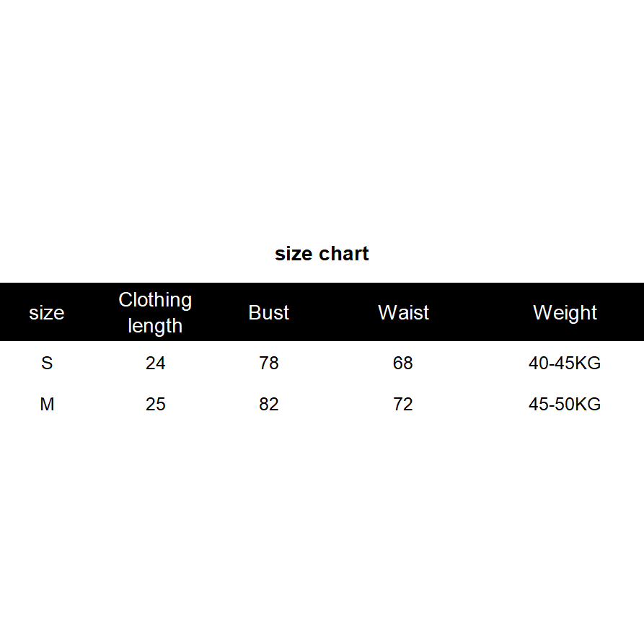The width and height of the screenshot is (644, 644).
Task: Click the word 'chart' in the title
Action: click(343, 254)
